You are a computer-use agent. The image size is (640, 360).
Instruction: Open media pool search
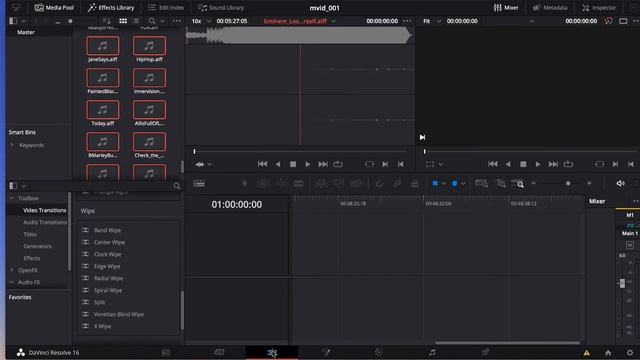click(x=152, y=21)
